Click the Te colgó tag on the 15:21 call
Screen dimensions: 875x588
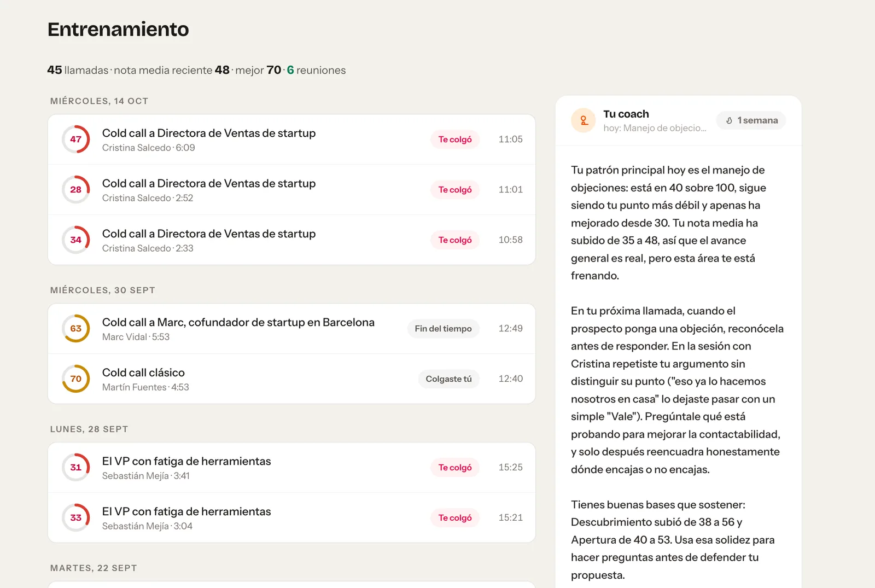click(x=455, y=518)
